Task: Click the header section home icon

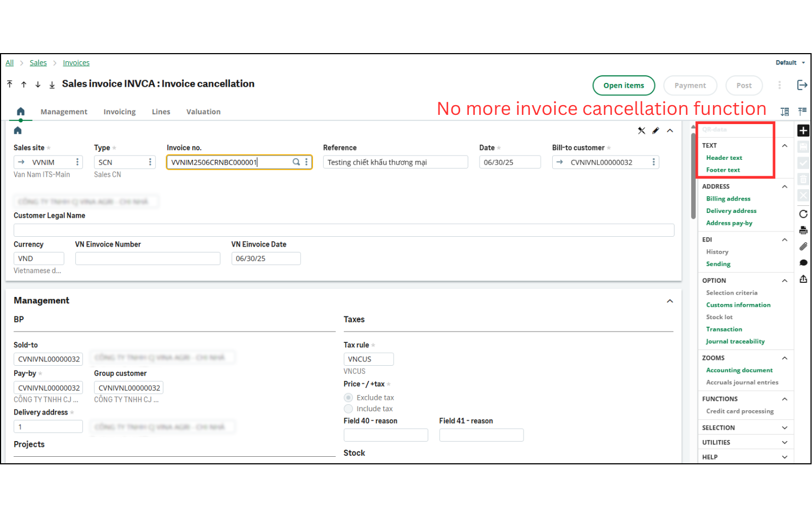Action: [x=18, y=131]
